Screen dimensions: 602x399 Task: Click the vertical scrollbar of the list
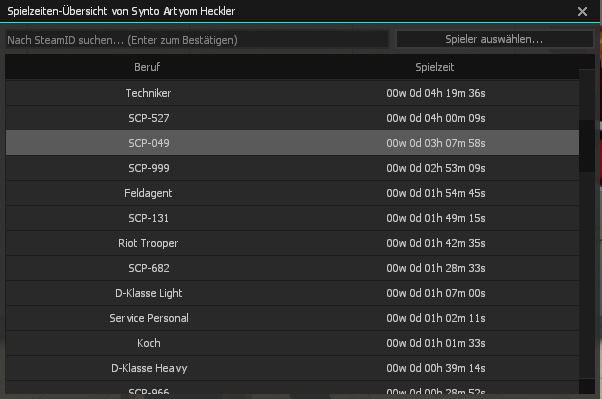(x=587, y=146)
